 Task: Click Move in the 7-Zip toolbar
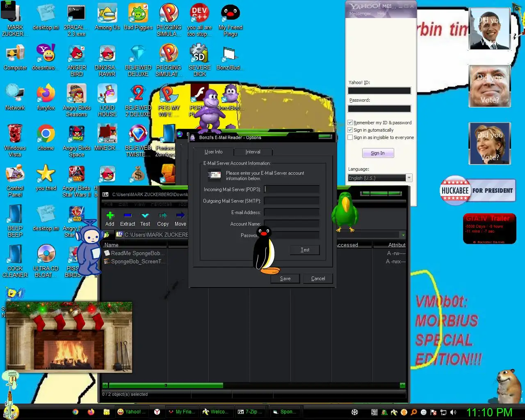coord(180,219)
